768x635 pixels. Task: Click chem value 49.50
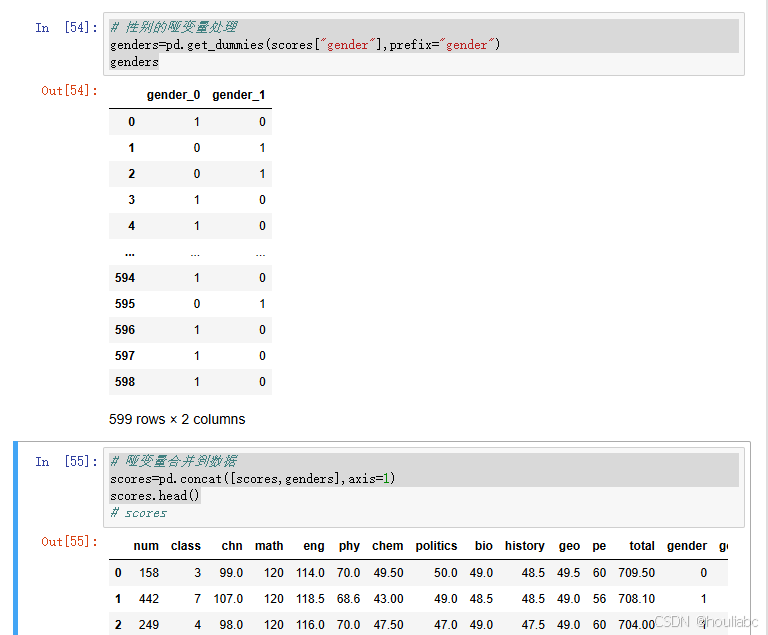coord(388,572)
